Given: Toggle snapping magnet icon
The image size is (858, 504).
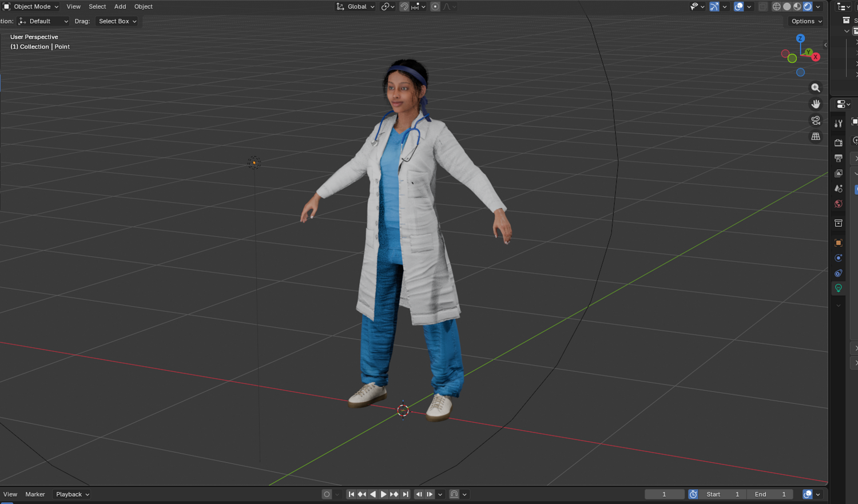Looking at the screenshot, I should (x=404, y=6).
